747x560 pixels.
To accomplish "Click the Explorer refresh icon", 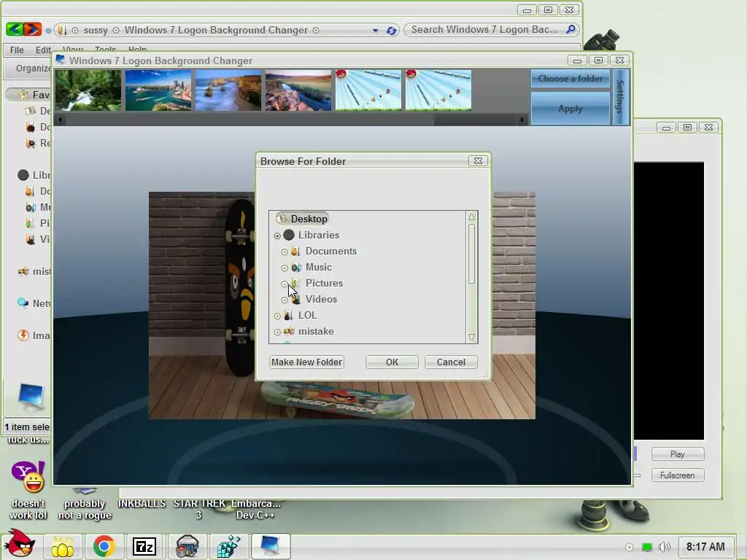I will tap(391, 31).
